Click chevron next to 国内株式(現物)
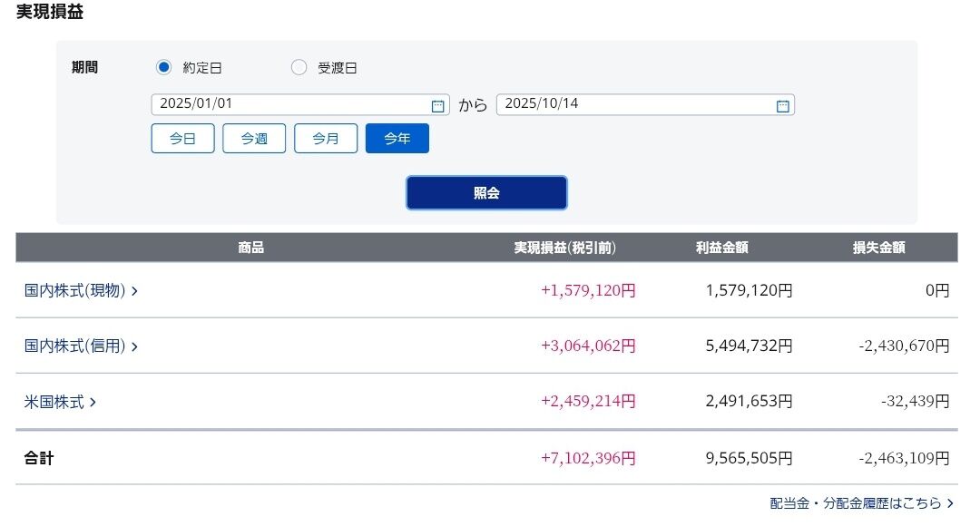Viewport: 980px width, 526px height. click(134, 291)
